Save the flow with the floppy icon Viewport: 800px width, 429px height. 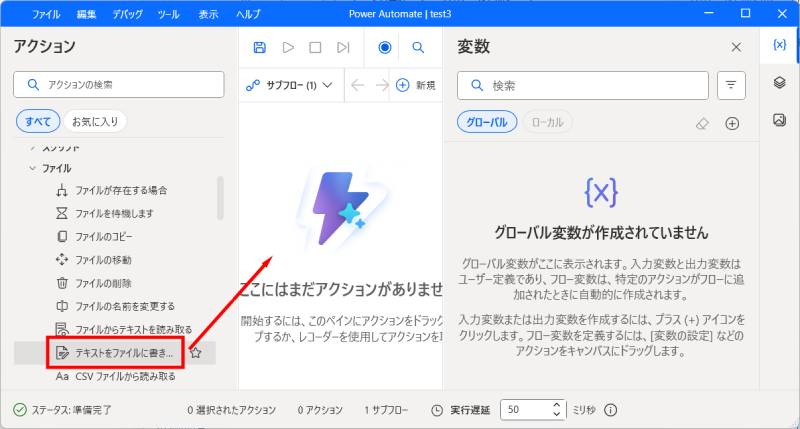tap(260, 47)
